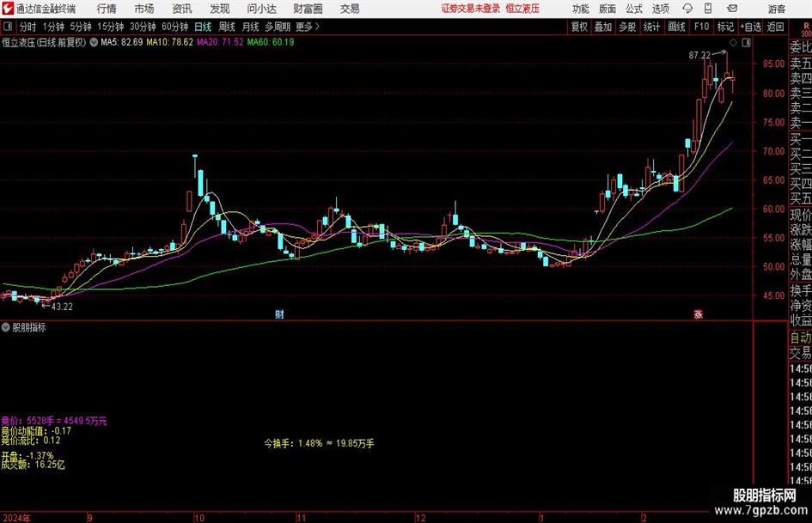Select the 日线 daily period
This screenshot has height=523, width=812.
[203, 27]
